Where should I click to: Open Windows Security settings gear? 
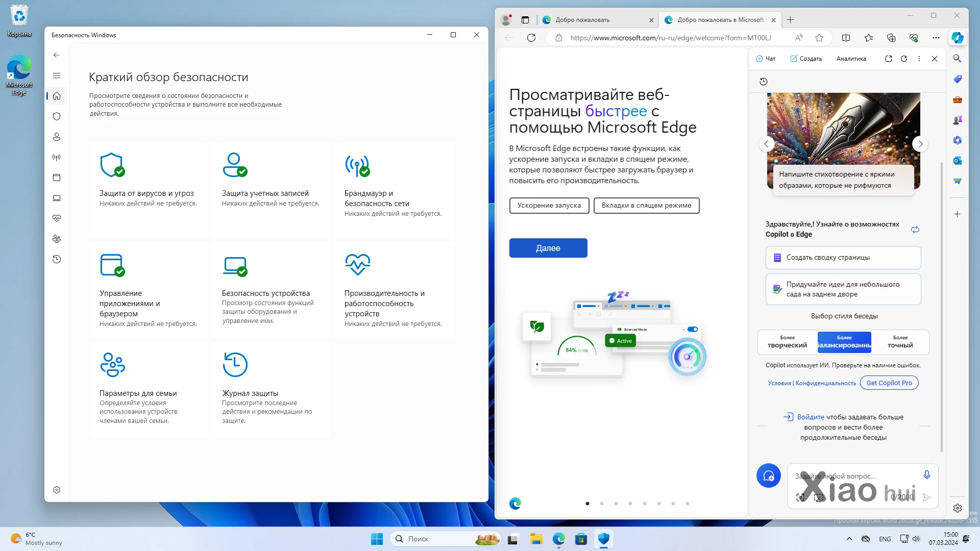coord(57,490)
